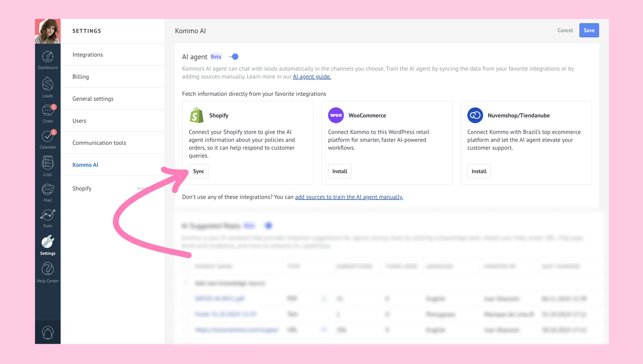
Task: Open add sources manually link
Action: point(349,197)
